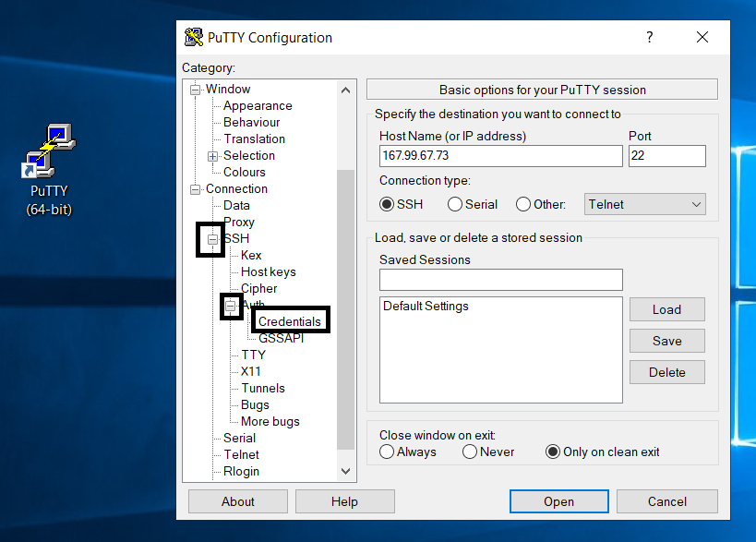Click the Delete session button
Viewport: 756px width, 542px height.
point(666,372)
